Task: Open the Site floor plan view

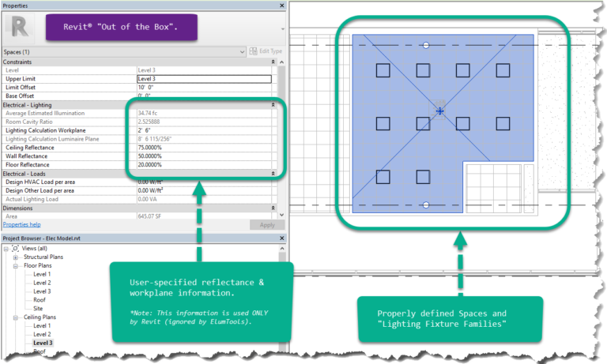Action: [x=38, y=308]
